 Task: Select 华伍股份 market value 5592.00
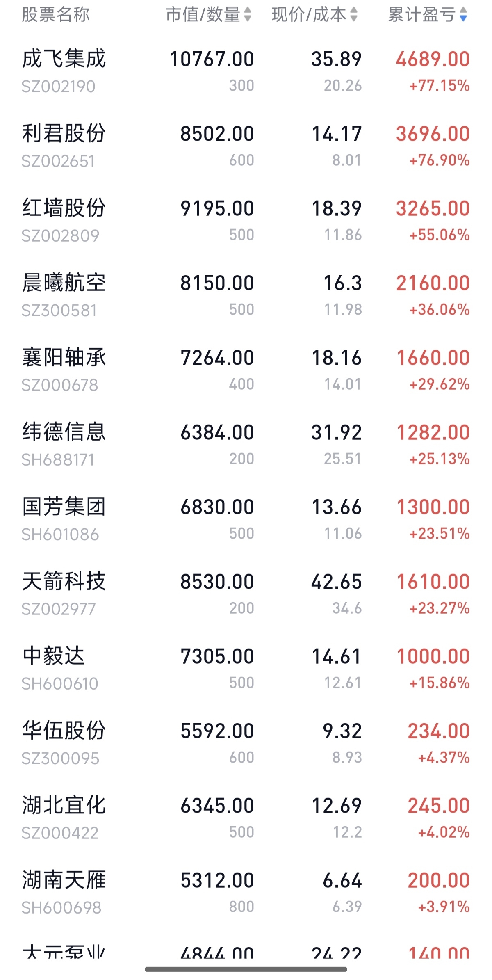click(217, 731)
